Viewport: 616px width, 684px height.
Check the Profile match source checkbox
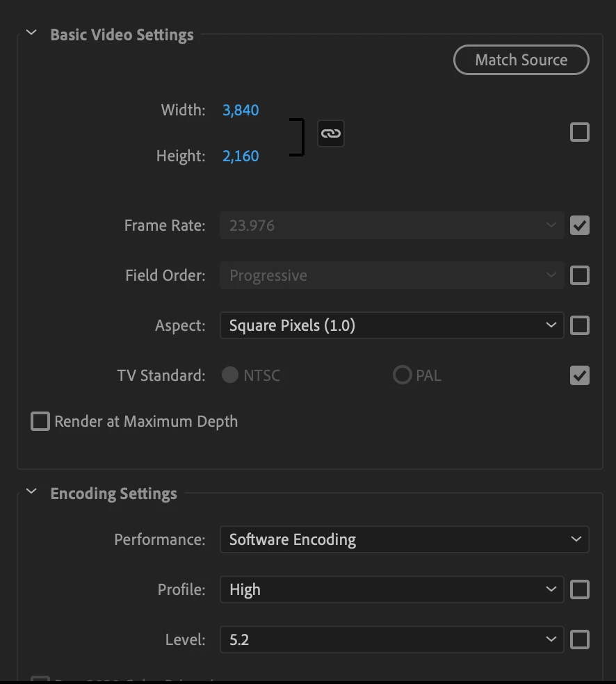coord(579,589)
